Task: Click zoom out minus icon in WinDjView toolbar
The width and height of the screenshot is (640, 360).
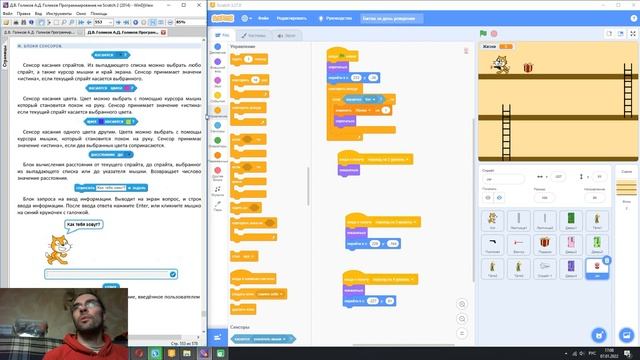Action: pos(170,22)
